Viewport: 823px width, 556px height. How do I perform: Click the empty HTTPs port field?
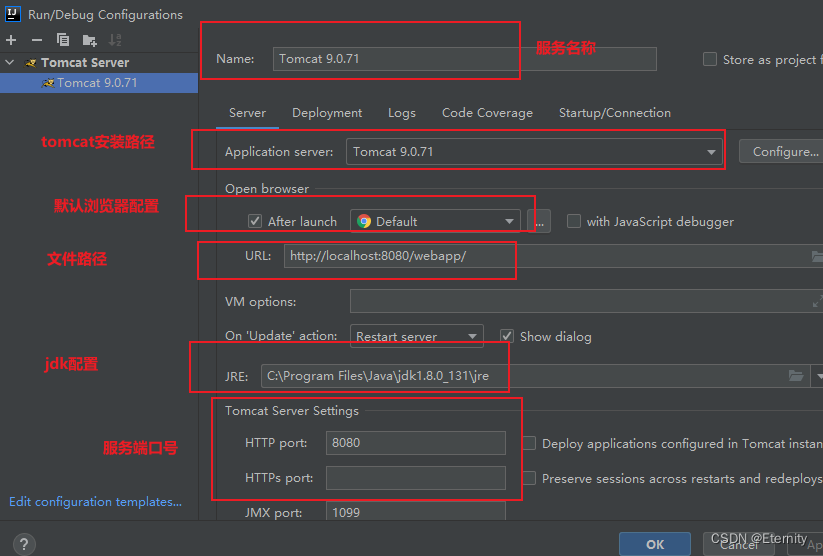point(416,478)
